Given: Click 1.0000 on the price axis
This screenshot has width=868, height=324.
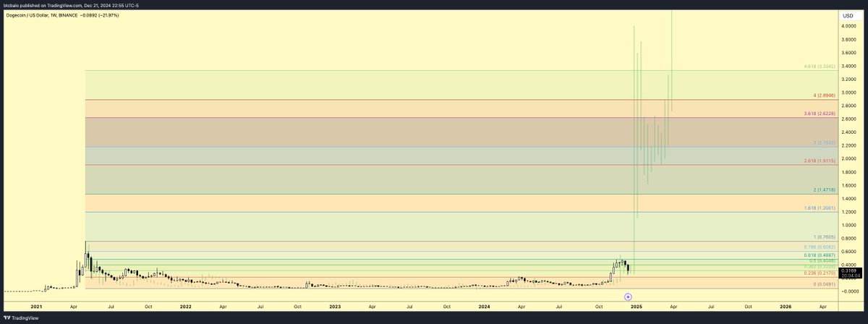Looking at the screenshot, I should [x=848, y=224].
